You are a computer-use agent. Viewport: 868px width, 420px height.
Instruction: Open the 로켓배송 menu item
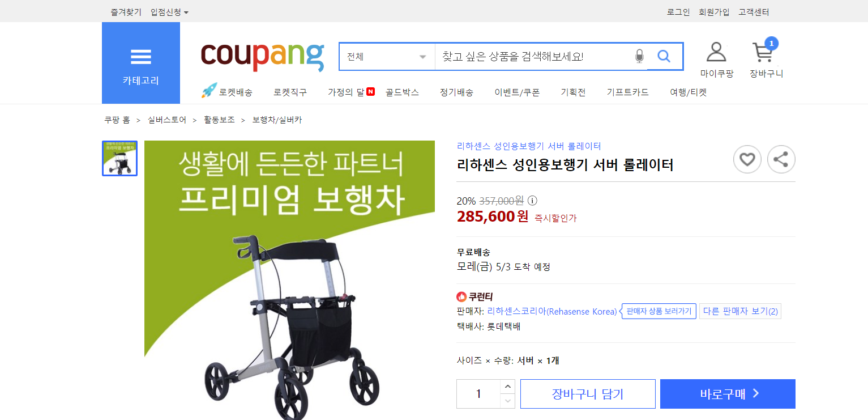[x=227, y=92]
